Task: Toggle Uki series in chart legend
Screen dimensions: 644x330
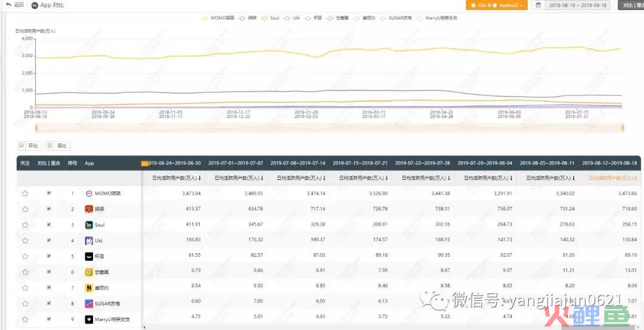Action: 292,18
